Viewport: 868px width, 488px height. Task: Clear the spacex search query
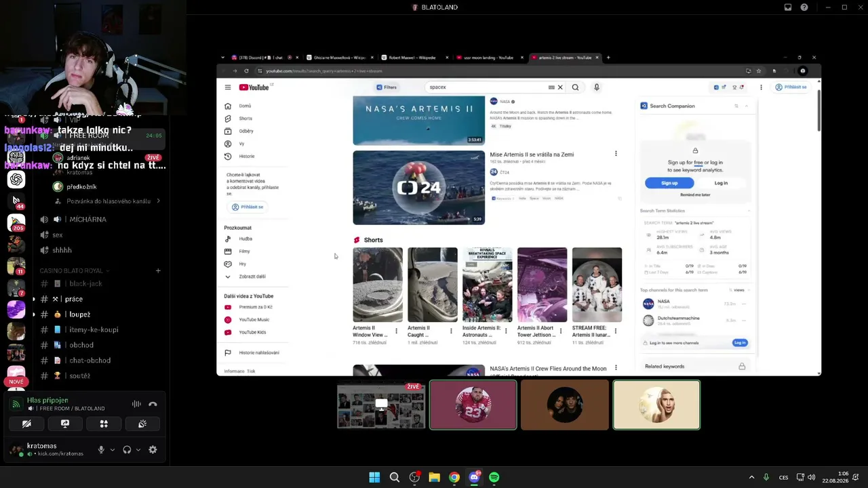[560, 87]
